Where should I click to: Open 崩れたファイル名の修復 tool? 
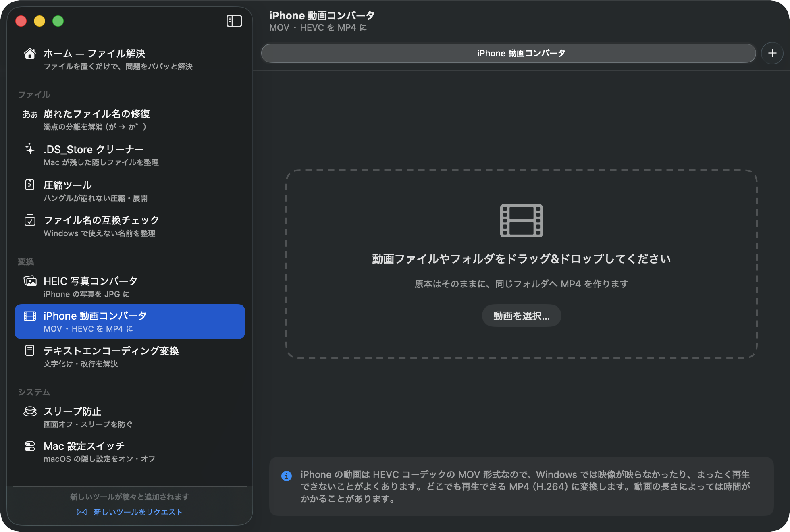[x=130, y=120]
